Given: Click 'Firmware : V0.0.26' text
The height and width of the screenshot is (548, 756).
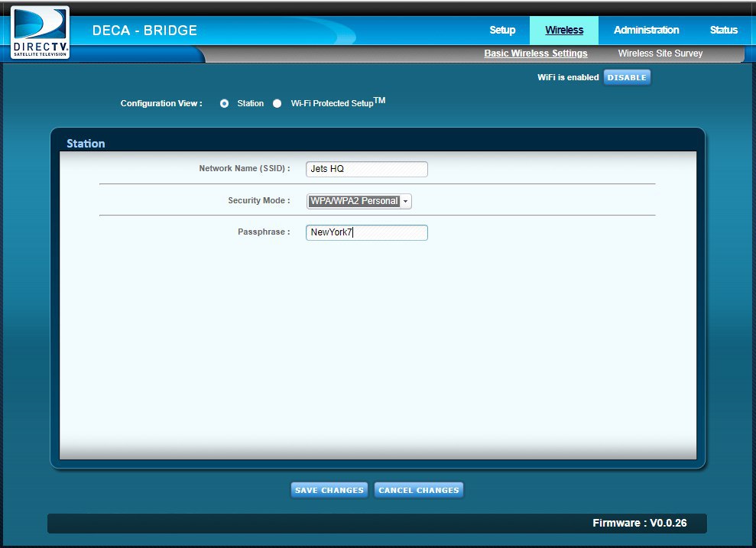Looking at the screenshot, I should click(x=639, y=523).
